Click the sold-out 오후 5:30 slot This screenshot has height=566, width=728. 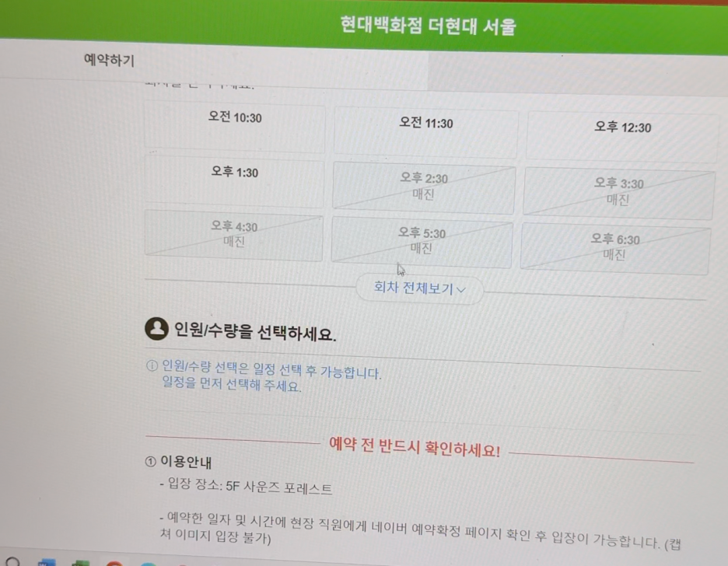coord(422,241)
